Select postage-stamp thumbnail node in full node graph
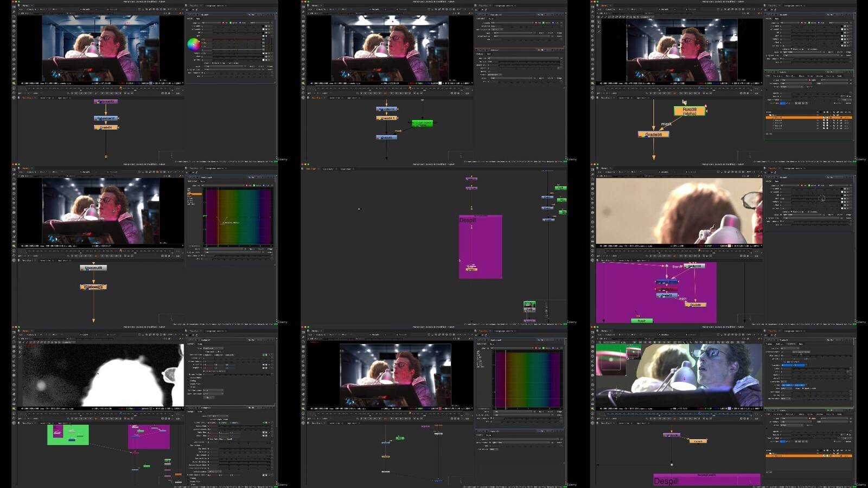This screenshot has width=868, height=488. pos(529,306)
